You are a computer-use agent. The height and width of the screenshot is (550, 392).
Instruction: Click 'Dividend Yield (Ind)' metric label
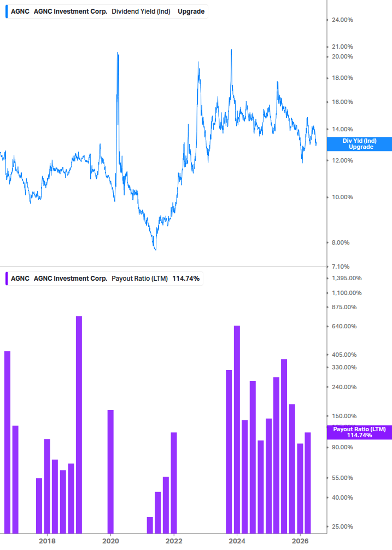[x=141, y=11]
